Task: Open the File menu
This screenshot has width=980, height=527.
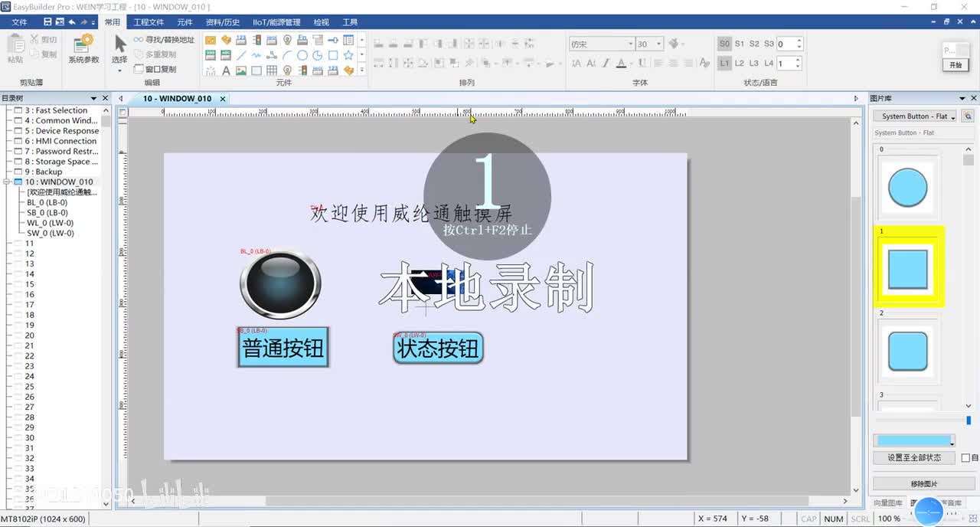Action: pos(19,22)
